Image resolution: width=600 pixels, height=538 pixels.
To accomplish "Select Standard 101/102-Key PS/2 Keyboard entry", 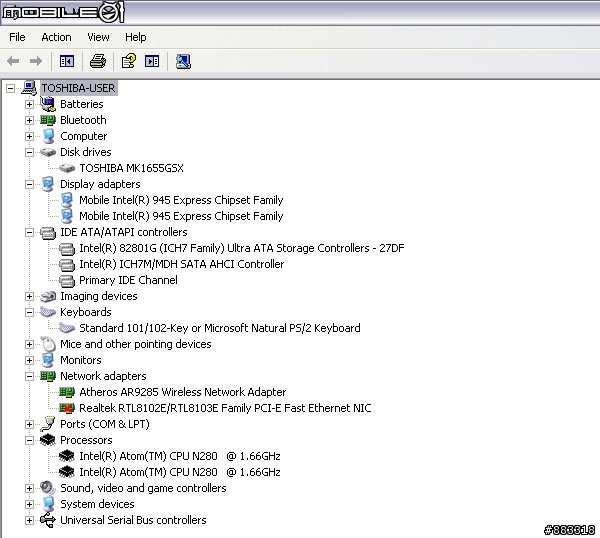I will [220, 328].
